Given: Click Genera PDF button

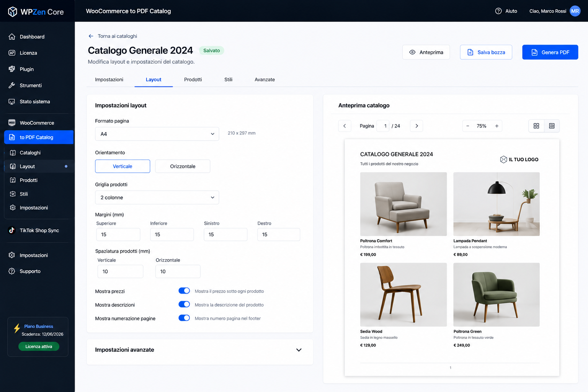Looking at the screenshot, I should [550, 52].
